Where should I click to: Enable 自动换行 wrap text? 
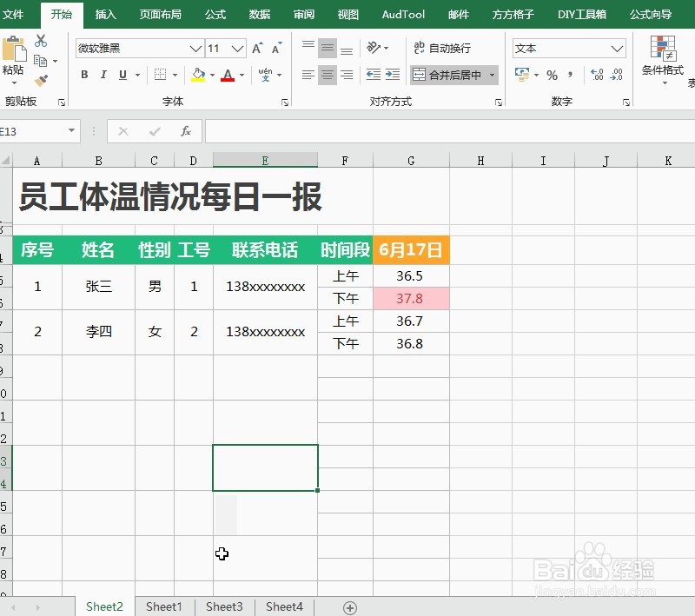(x=443, y=46)
